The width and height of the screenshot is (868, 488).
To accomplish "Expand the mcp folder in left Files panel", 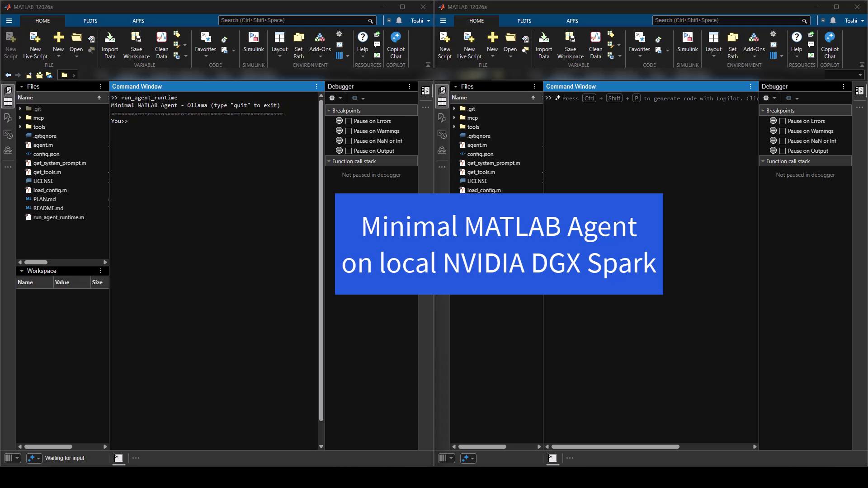I will tap(20, 117).
